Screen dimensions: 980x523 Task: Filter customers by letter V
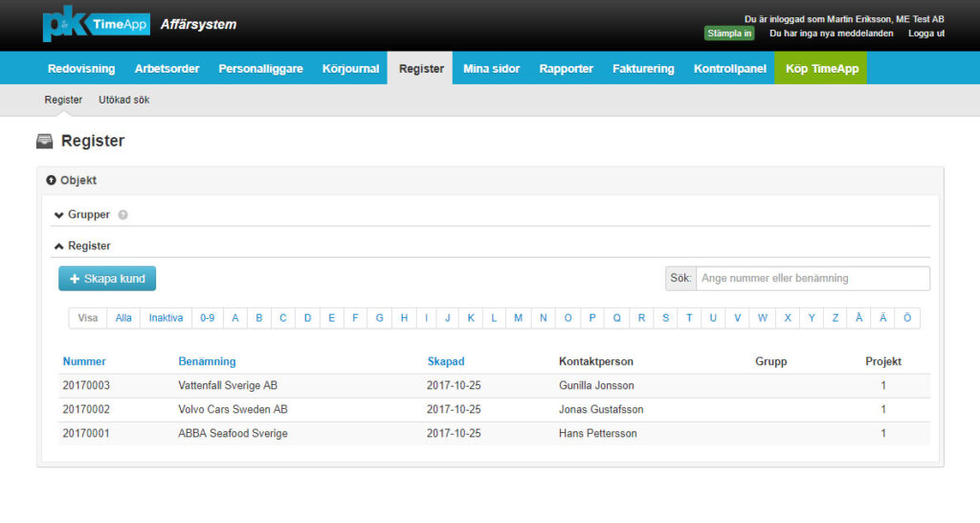tap(737, 318)
